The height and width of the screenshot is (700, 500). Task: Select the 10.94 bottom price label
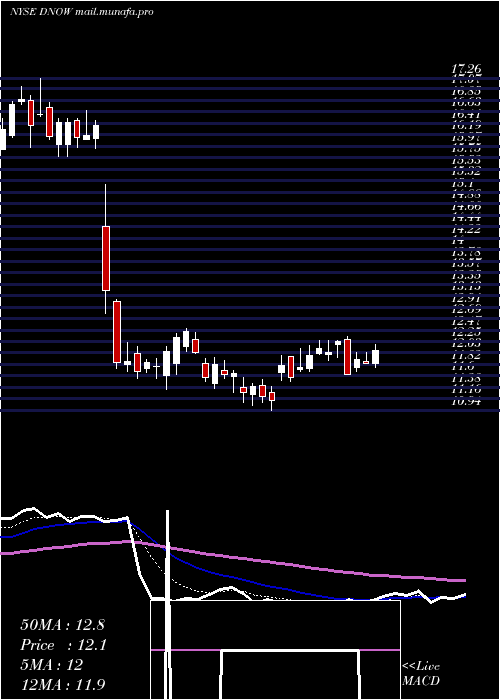pos(466,401)
